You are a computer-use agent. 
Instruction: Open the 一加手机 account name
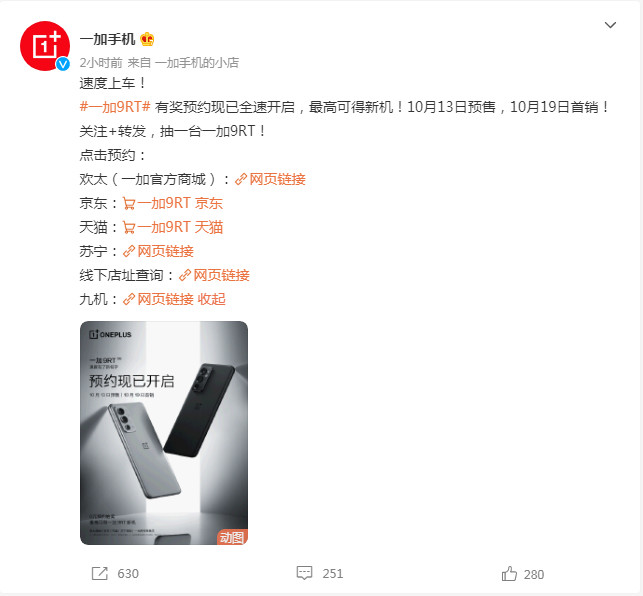pos(107,39)
